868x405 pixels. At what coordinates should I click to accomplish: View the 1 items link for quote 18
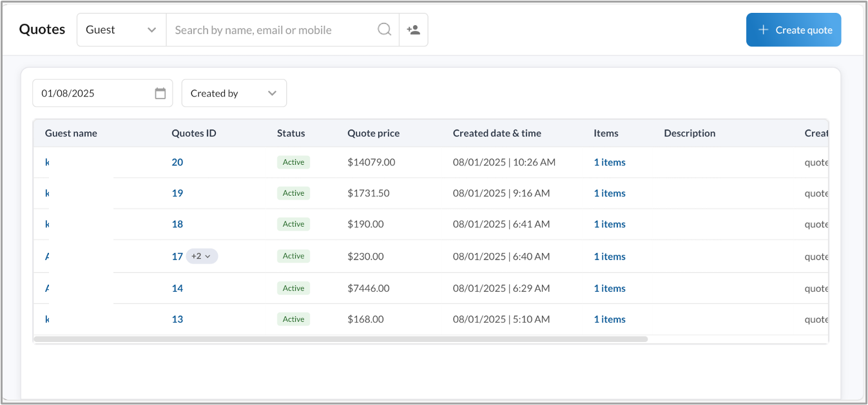tap(610, 224)
